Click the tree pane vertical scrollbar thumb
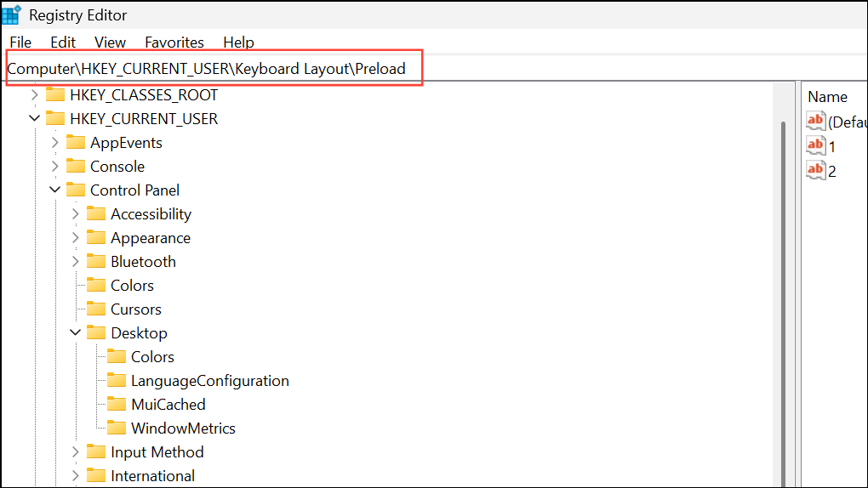Viewport: 868px width, 488px height. (783, 304)
